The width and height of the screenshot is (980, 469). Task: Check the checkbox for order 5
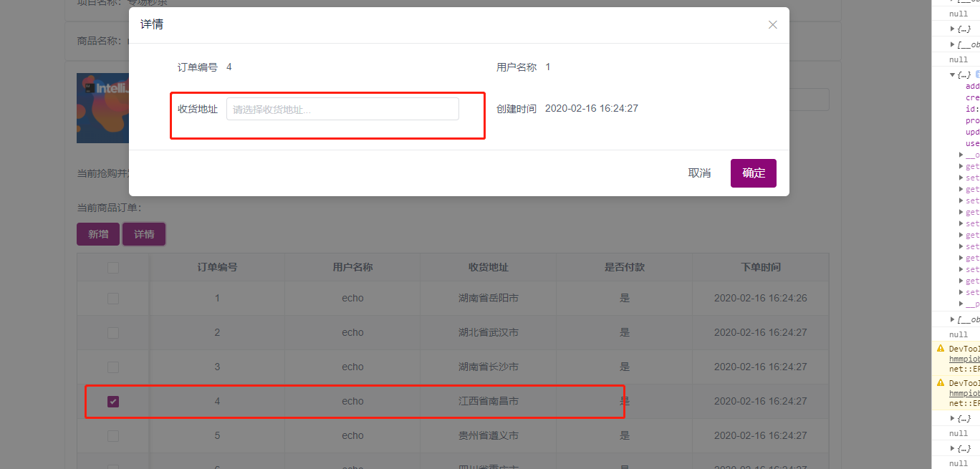pos(112,435)
